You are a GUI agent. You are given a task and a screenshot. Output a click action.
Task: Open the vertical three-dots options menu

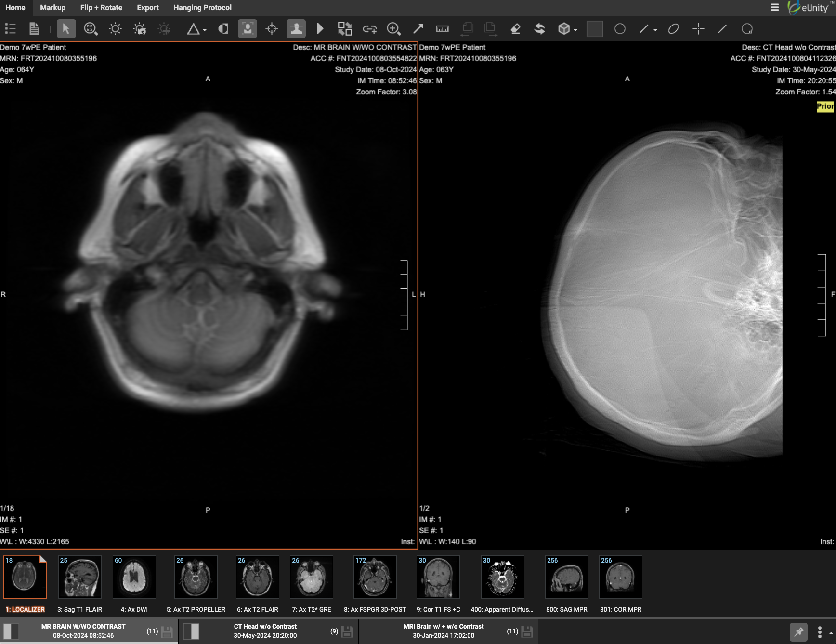pyautogui.click(x=820, y=632)
